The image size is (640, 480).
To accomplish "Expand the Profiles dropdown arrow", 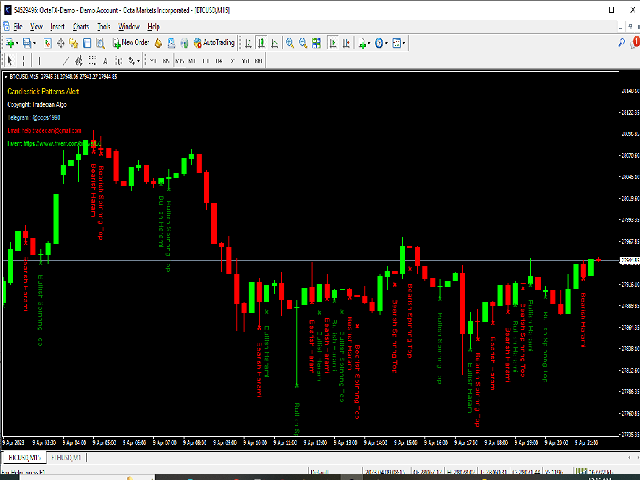I will point(35,43).
